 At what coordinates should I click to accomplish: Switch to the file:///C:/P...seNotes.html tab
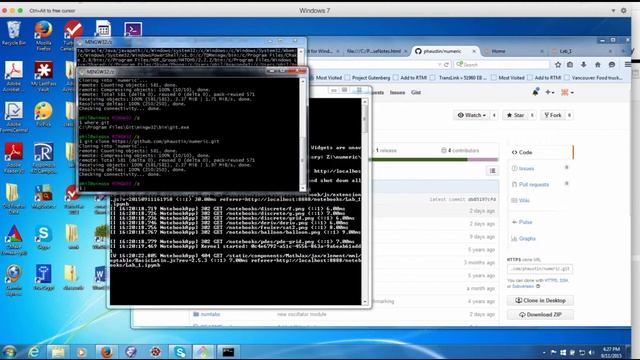pos(375,51)
